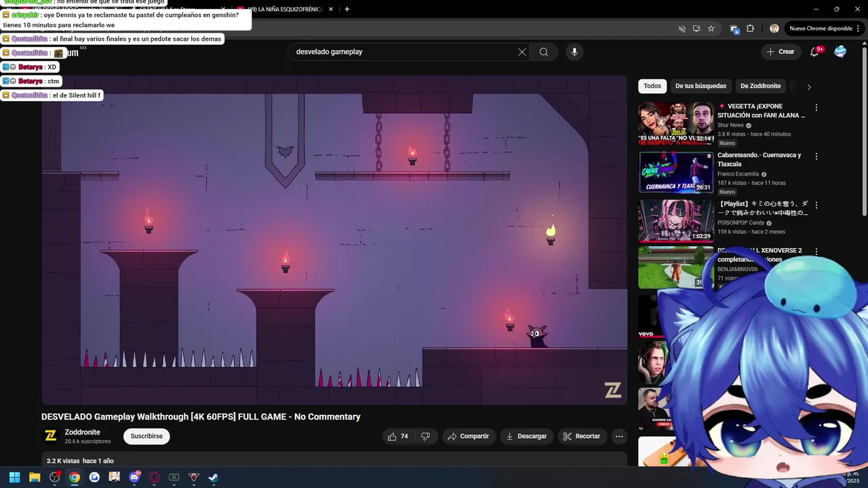Open the Chrome extensions puzzle icon
The width and height of the screenshot is (868, 488).
click(750, 28)
